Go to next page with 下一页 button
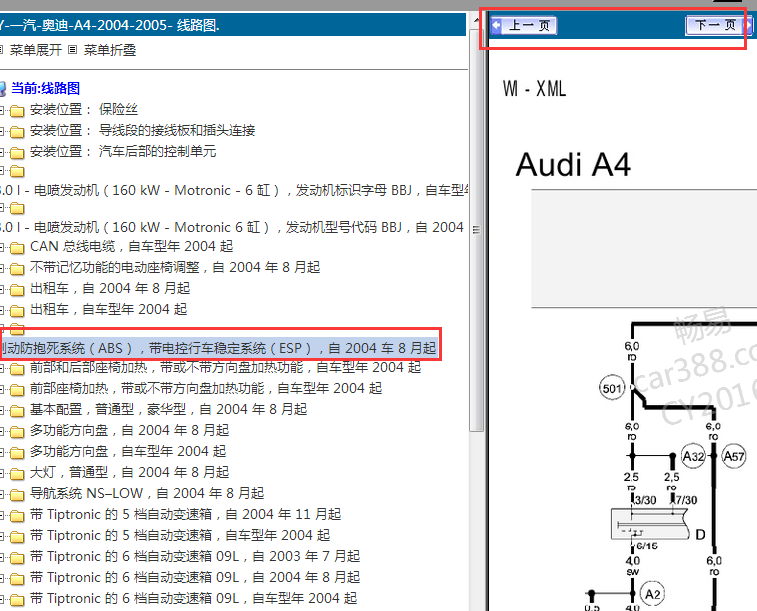 click(718, 25)
